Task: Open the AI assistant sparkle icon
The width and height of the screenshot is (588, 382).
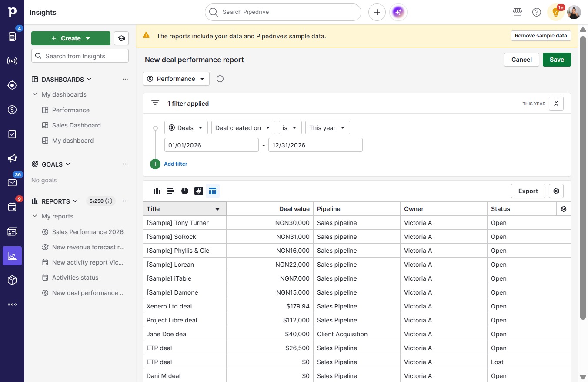Action: tap(398, 12)
